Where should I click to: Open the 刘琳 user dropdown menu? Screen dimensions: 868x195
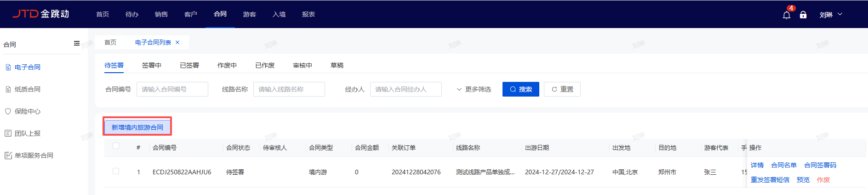pyautogui.click(x=830, y=15)
